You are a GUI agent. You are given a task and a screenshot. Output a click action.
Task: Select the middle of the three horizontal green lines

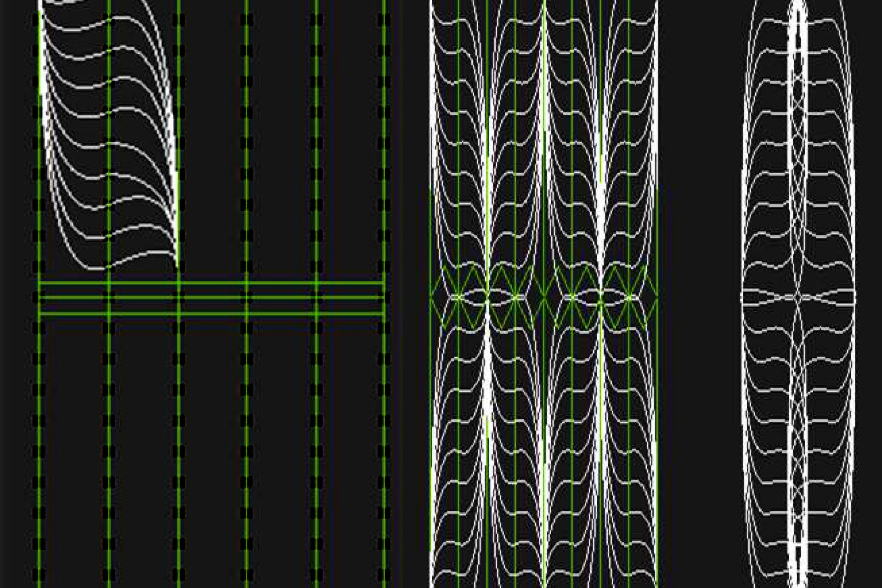(x=211, y=298)
